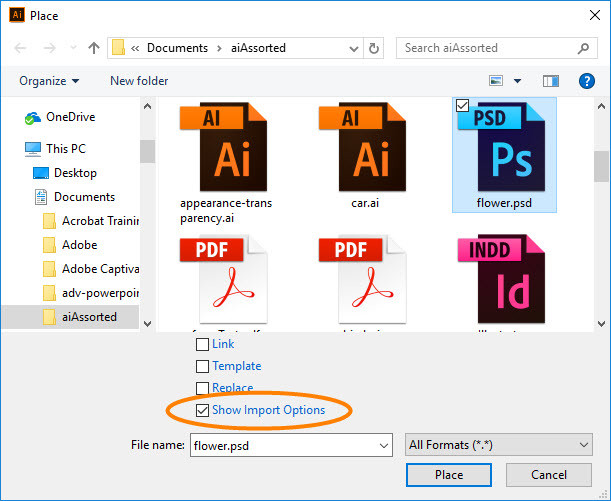Viewport: 611px width, 501px height.
Task: Expand the address bar path dropdown
Action: 354,49
